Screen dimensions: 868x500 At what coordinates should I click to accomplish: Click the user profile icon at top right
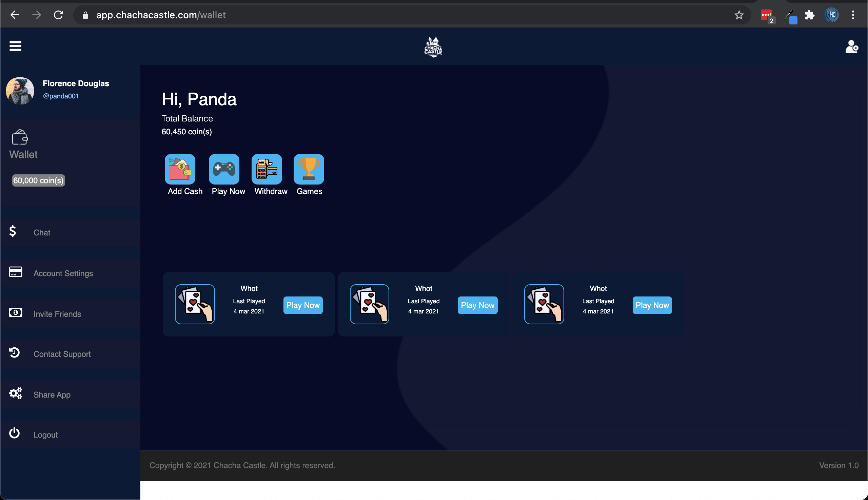pyautogui.click(x=851, y=46)
